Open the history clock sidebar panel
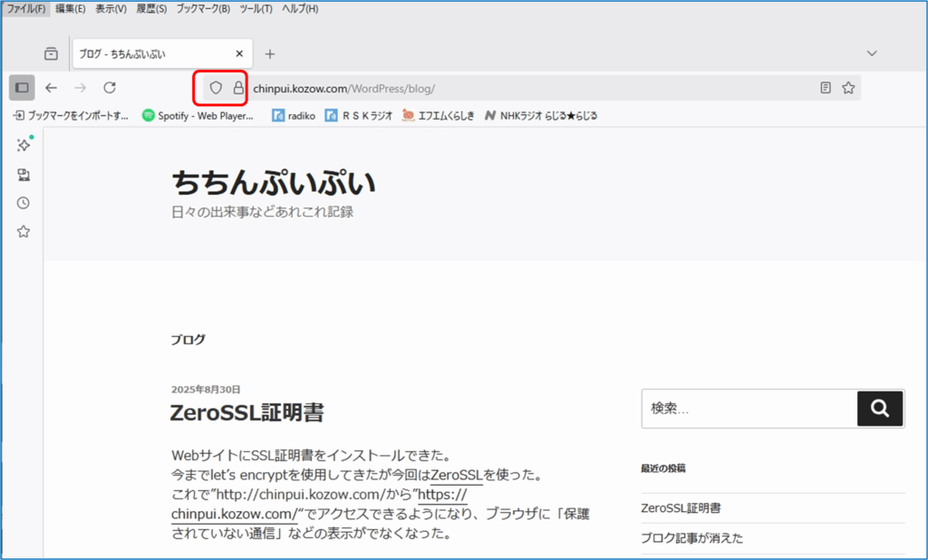Image resolution: width=928 pixels, height=560 pixels. [x=24, y=203]
